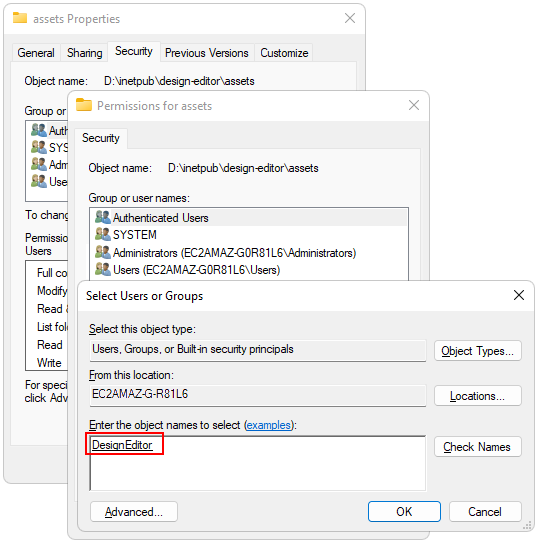Switch to the General tab in assets Properties
The image size is (538, 543).
click(x=36, y=53)
